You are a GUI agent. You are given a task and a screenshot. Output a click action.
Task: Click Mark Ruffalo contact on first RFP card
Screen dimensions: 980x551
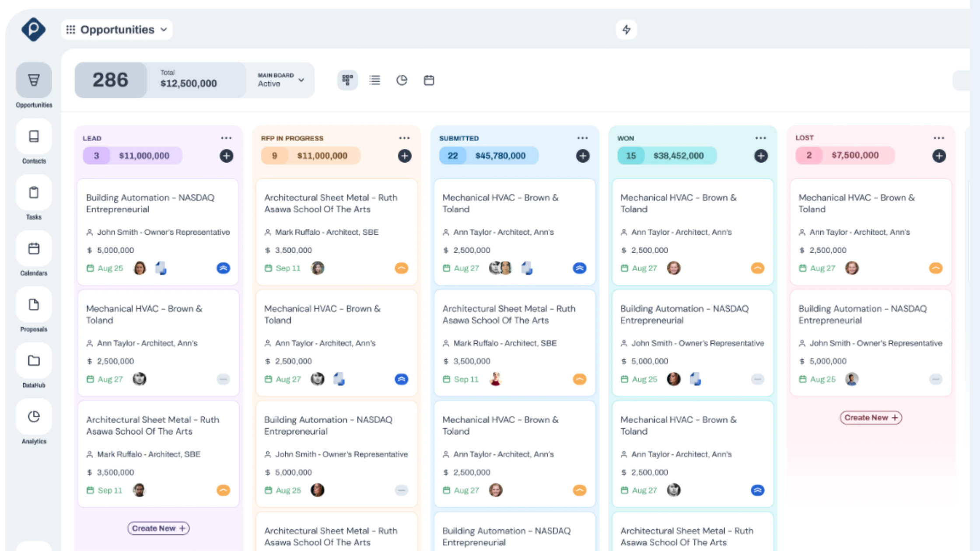coord(322,232)
